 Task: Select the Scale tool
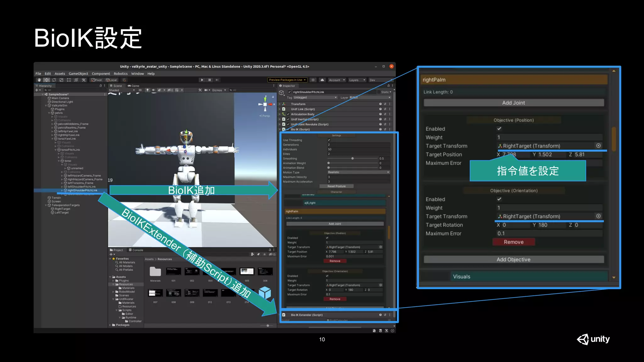(x=61, y=80)
